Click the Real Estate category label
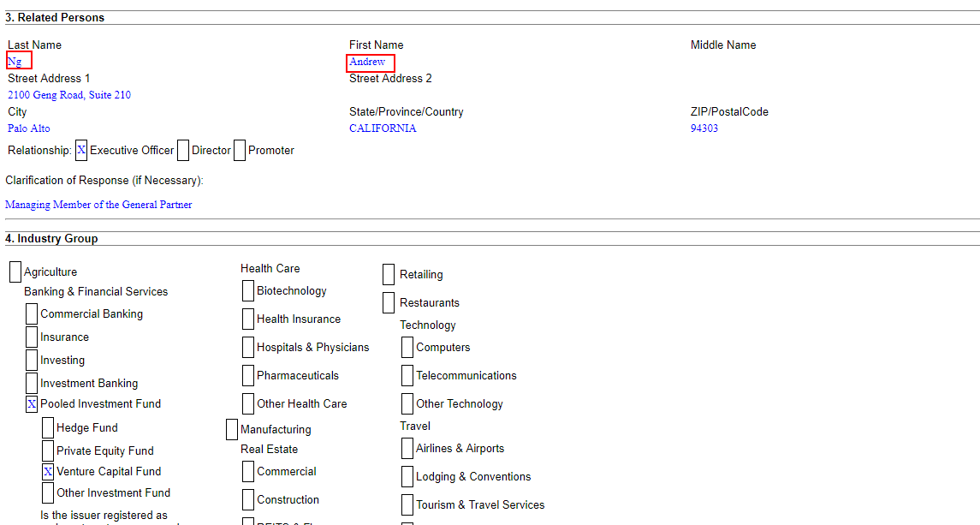This screenshot has height=525, width=980. (270, 450)
